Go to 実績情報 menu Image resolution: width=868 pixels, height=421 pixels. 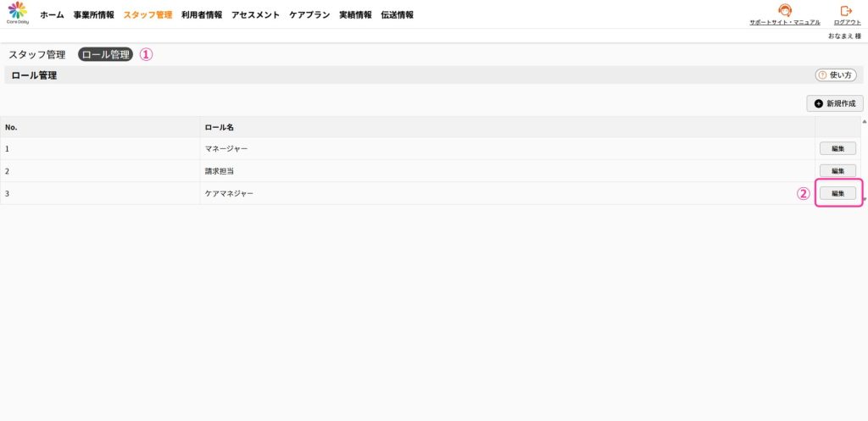point(355,15)
